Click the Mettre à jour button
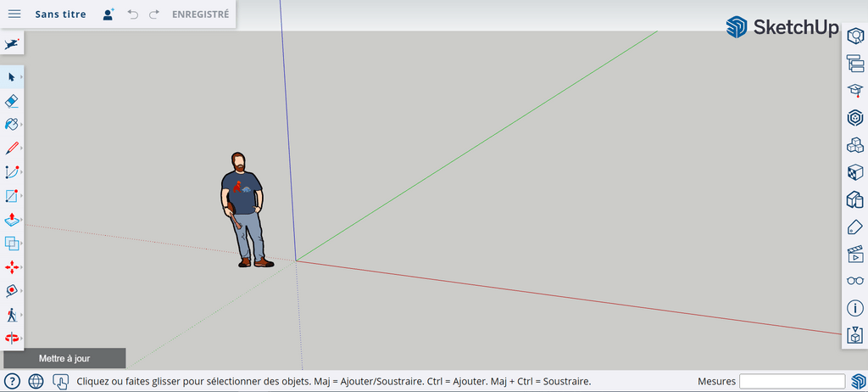The image size is (868, 392). 64,358
